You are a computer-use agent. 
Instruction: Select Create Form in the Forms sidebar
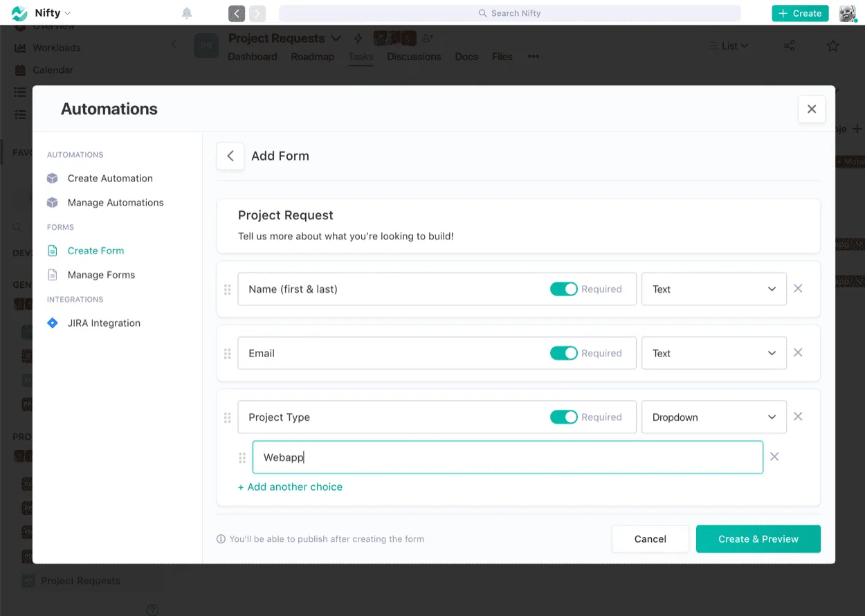95,250
